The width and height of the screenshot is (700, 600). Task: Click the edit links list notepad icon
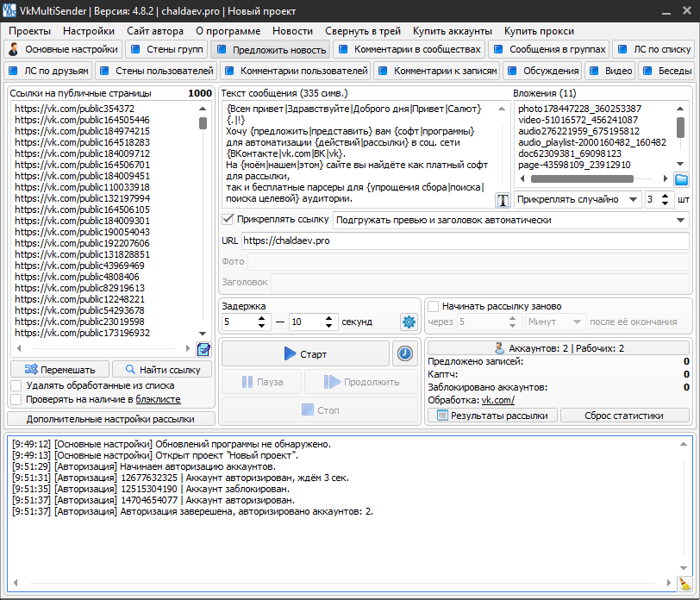coord(203,348)
